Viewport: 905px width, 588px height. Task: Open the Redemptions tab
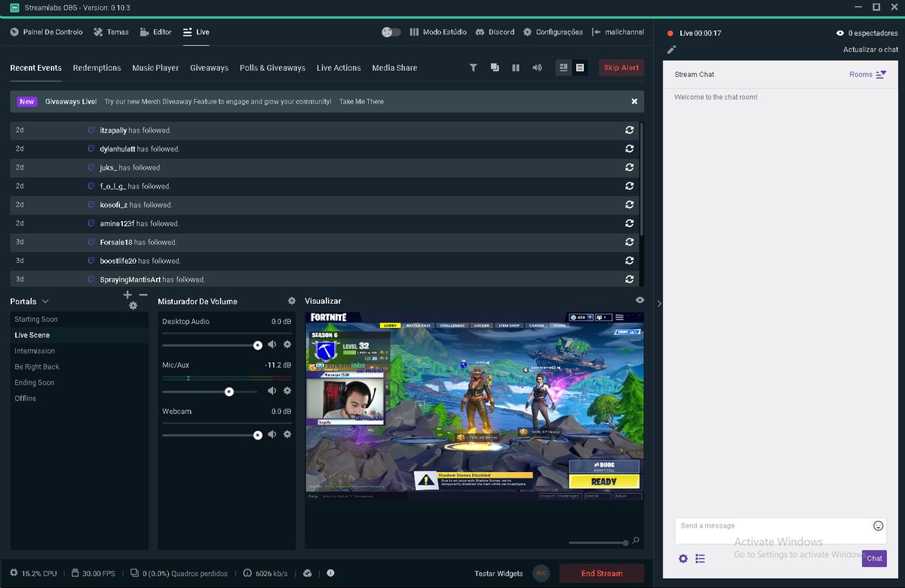[x=97, y=68]
